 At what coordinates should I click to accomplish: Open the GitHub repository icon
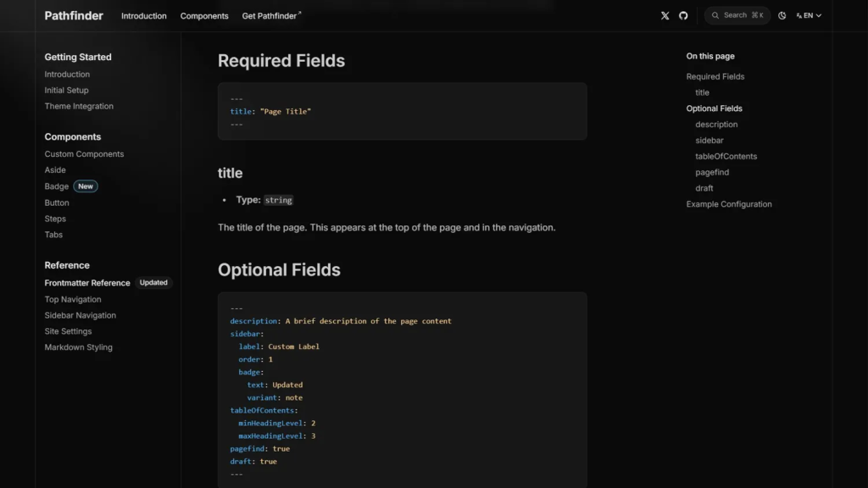point(684,15)
